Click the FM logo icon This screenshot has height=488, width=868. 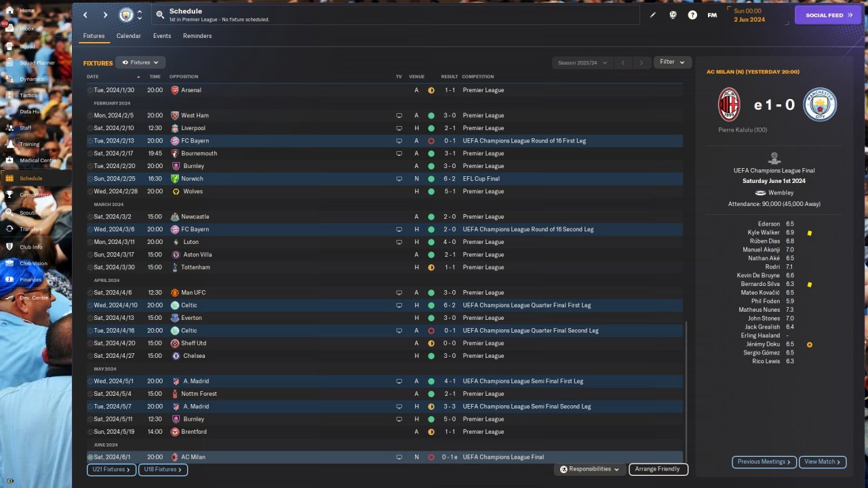coord(712,15)
